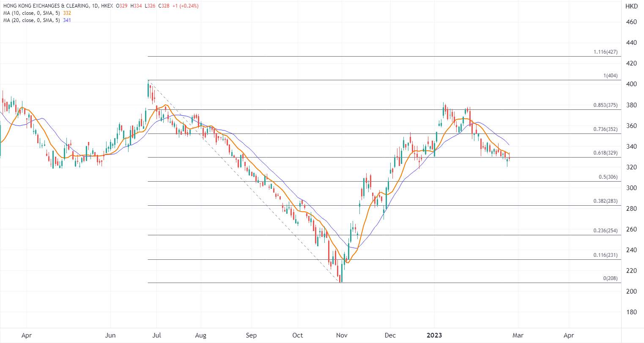Select the Jul label on the time axis

pos(156,335)
